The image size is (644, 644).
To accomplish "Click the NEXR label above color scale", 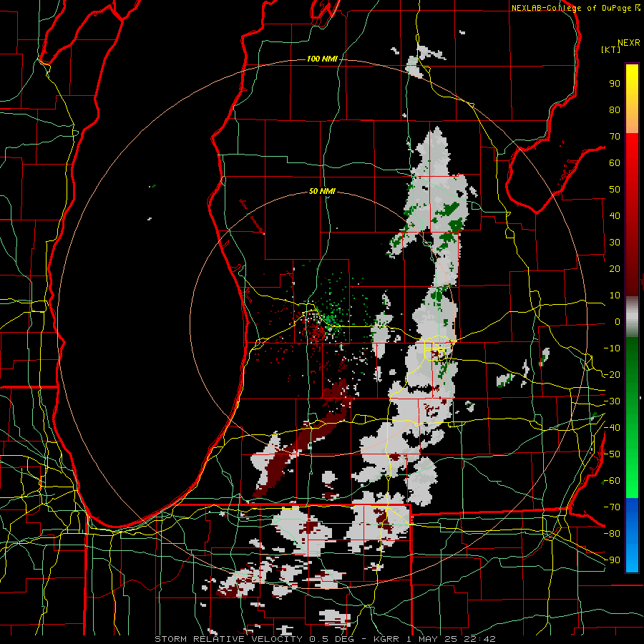I will pyautogui.click(x=629, y=43).
